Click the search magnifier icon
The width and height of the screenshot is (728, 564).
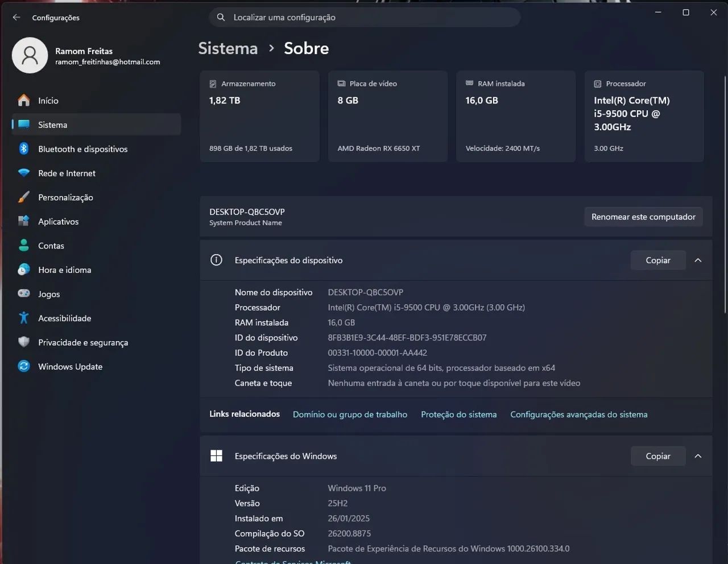221,17
